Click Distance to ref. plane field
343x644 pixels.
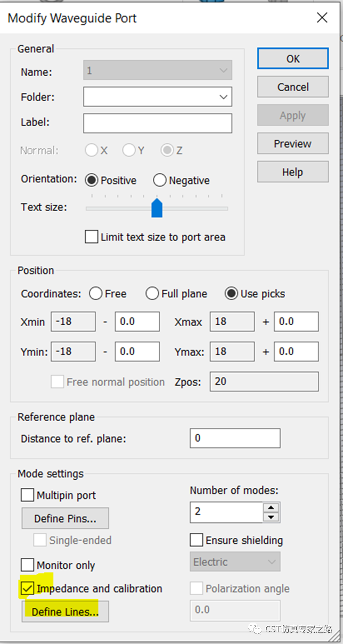click(x=235, y=438)
